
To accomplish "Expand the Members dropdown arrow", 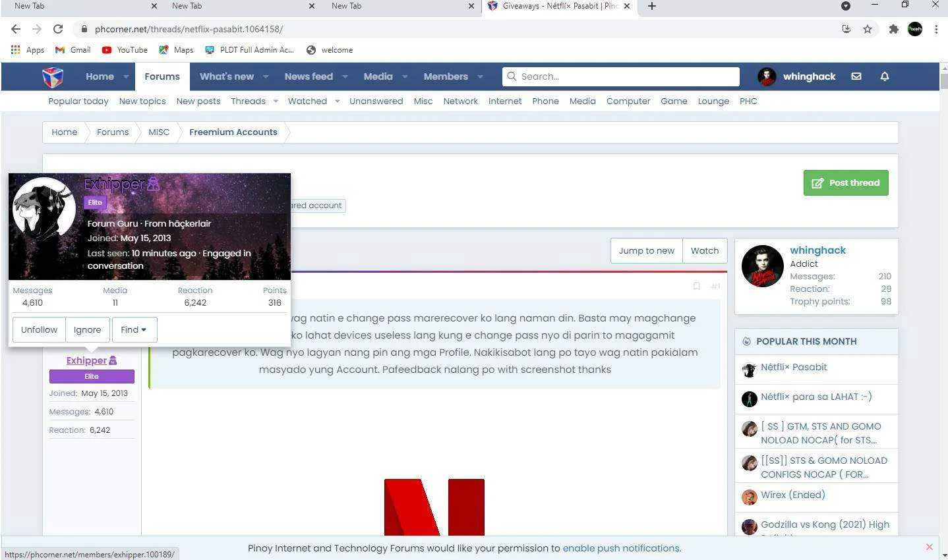I will pyautogui.click(x=480, y=76).
